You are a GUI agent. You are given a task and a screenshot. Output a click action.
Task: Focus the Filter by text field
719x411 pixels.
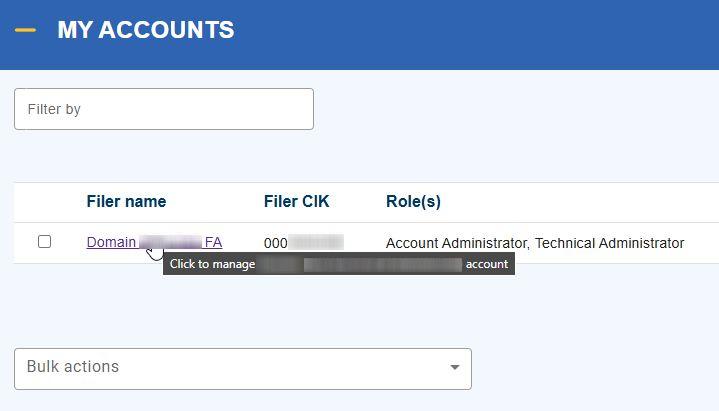(x=164, y=109)
